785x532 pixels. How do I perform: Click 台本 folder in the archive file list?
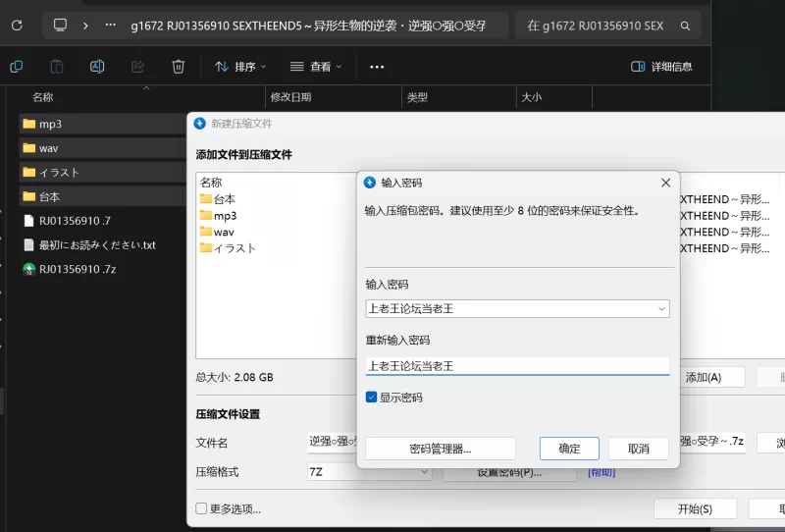[x=217, y=199]
